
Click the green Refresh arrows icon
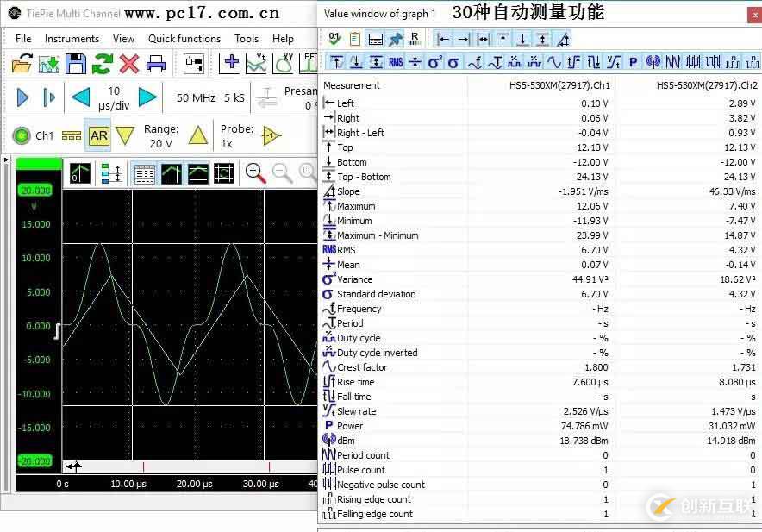click(x=103, y=64)
